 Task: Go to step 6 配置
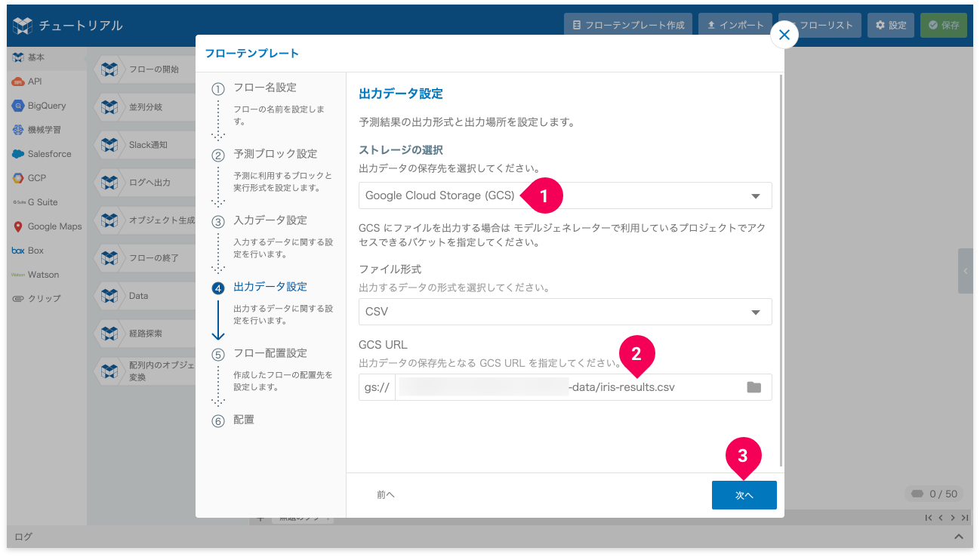243,420
